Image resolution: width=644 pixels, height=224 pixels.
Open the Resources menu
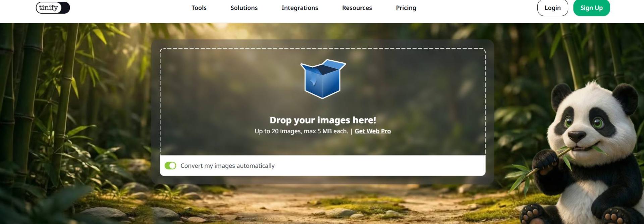click(x=357, y=8)
